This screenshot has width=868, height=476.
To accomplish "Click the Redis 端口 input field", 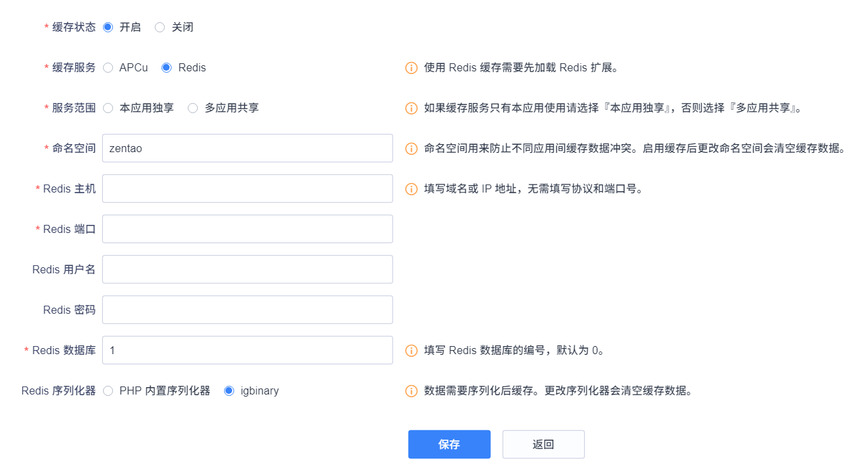I will pyautogui.click(x=248, y=229).
